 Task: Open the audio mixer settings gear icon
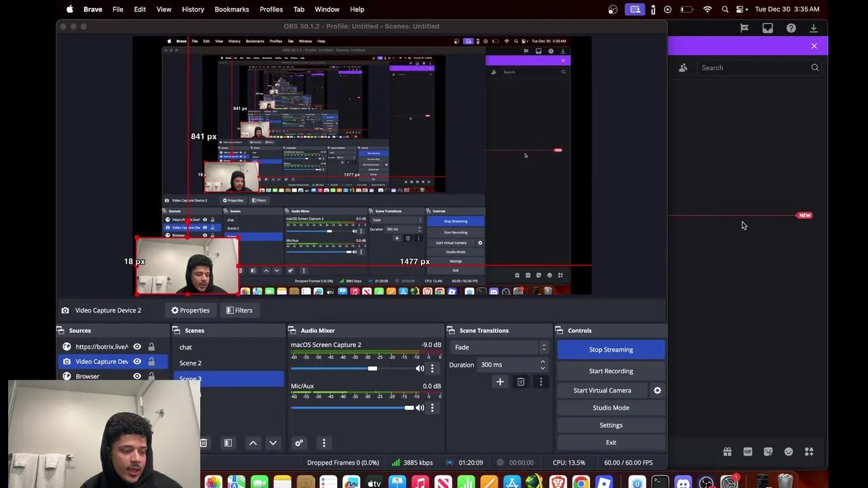tap(299, 443)
